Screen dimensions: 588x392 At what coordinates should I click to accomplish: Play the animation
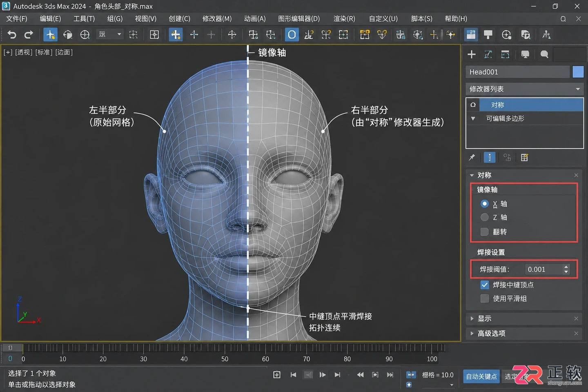pos(322,375)
